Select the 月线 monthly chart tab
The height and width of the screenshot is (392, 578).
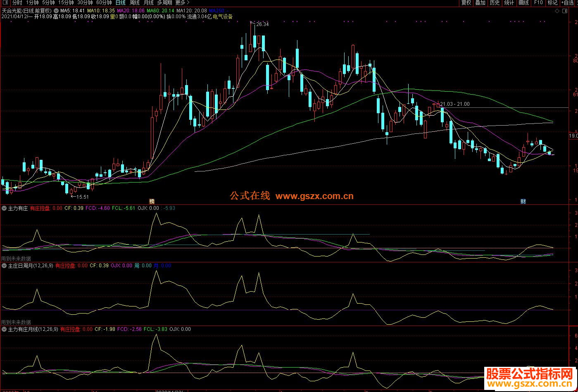148,2
